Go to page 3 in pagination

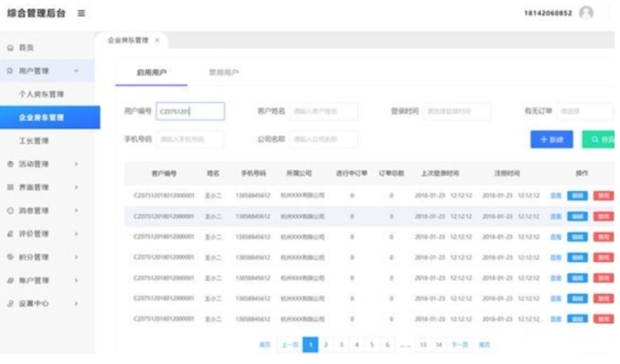341,345
